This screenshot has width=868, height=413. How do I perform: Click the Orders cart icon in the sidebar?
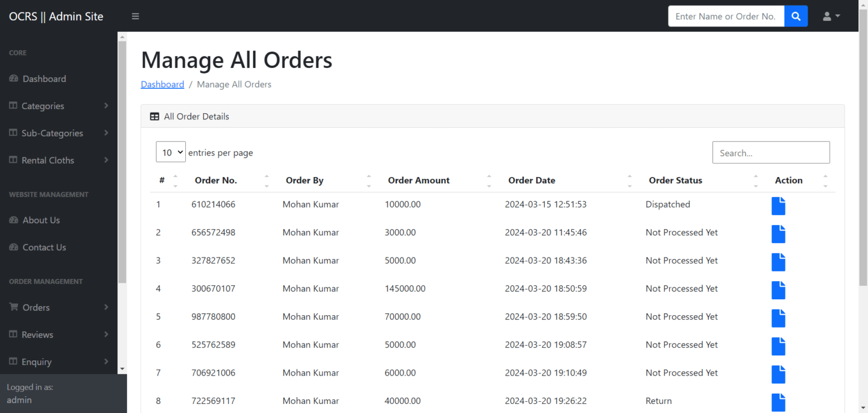click(x=12, y=307)
